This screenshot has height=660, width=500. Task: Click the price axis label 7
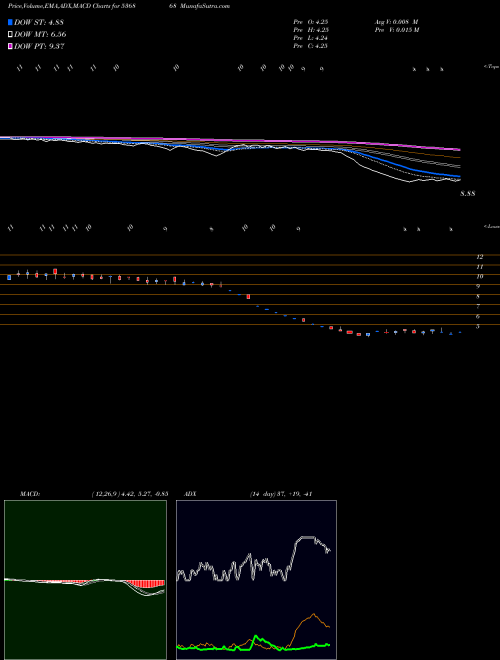click(478, 306)
